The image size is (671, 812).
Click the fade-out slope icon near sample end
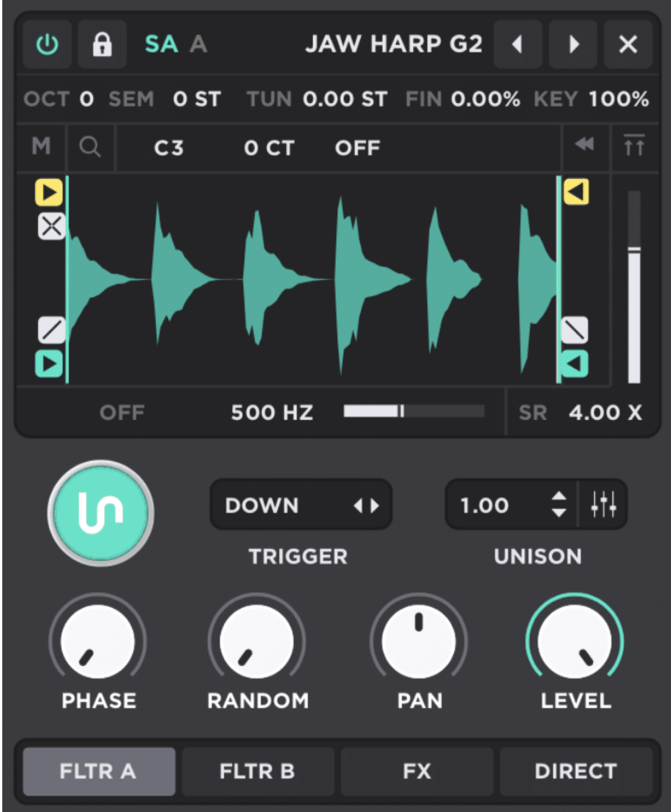[575, 331]
